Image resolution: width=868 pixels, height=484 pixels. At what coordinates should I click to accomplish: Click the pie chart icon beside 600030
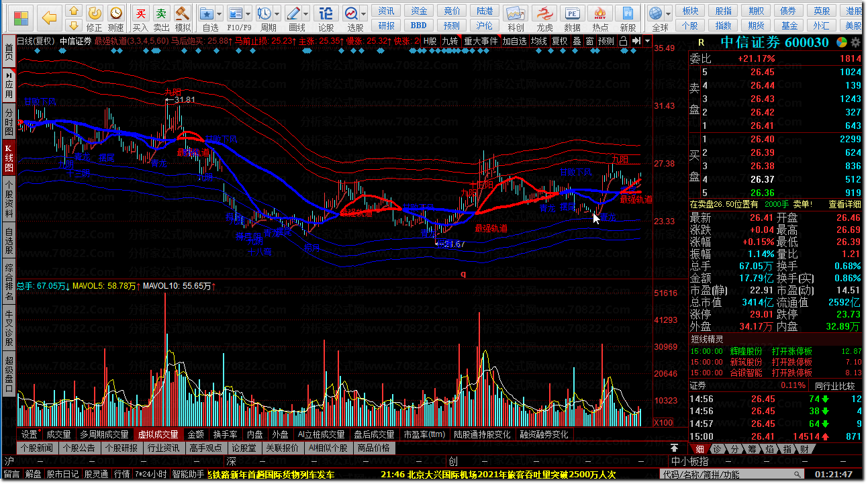841,42
